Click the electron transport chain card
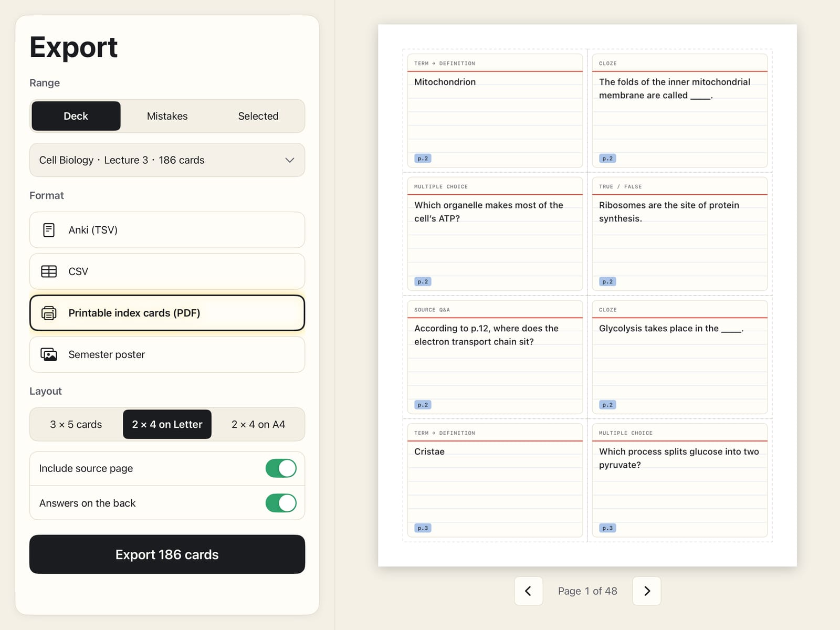Image resolution: width=840 pixels, height=630 pixels. point(495,357)
